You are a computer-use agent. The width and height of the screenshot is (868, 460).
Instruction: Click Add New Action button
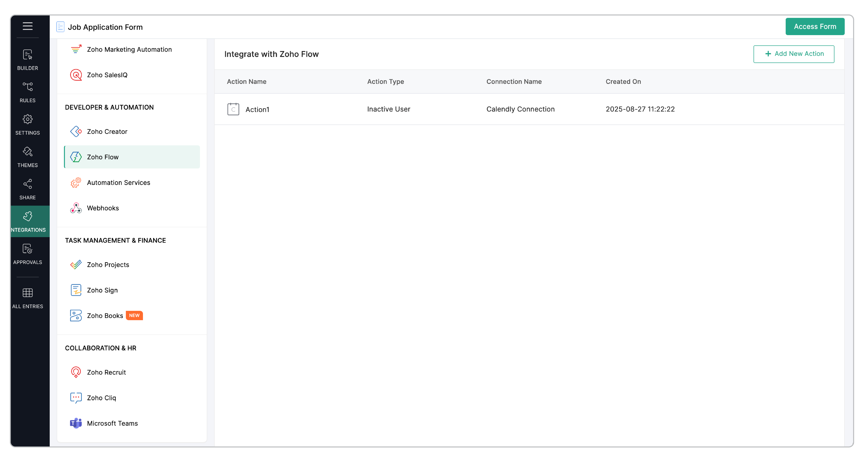pyautogui.click(x=794, y=54)
